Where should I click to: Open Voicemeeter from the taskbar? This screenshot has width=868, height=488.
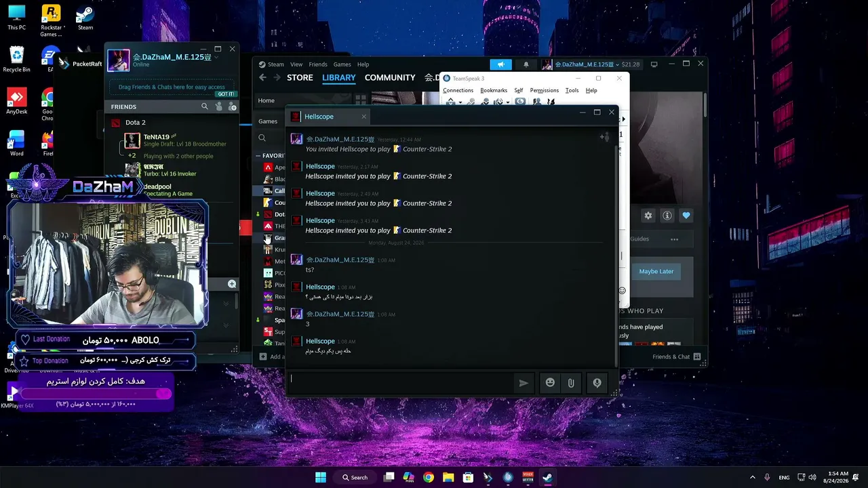(x=528, y=477)
